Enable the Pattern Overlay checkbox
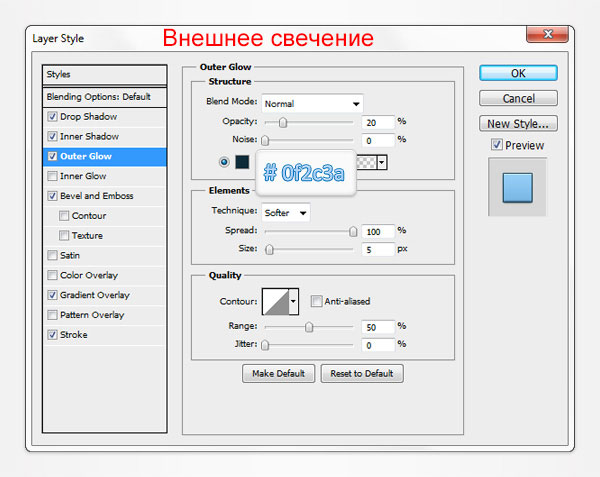600x477 pixels. (x=52, y=315)
